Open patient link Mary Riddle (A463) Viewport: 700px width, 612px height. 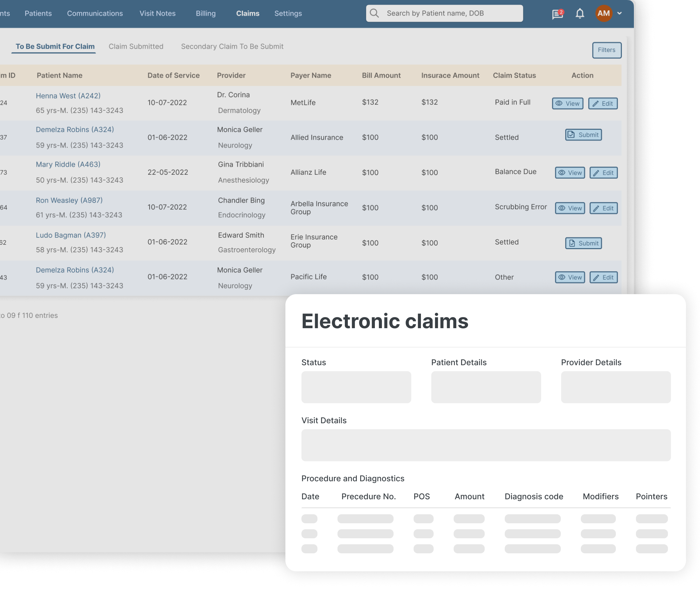[x=68, y=165]
